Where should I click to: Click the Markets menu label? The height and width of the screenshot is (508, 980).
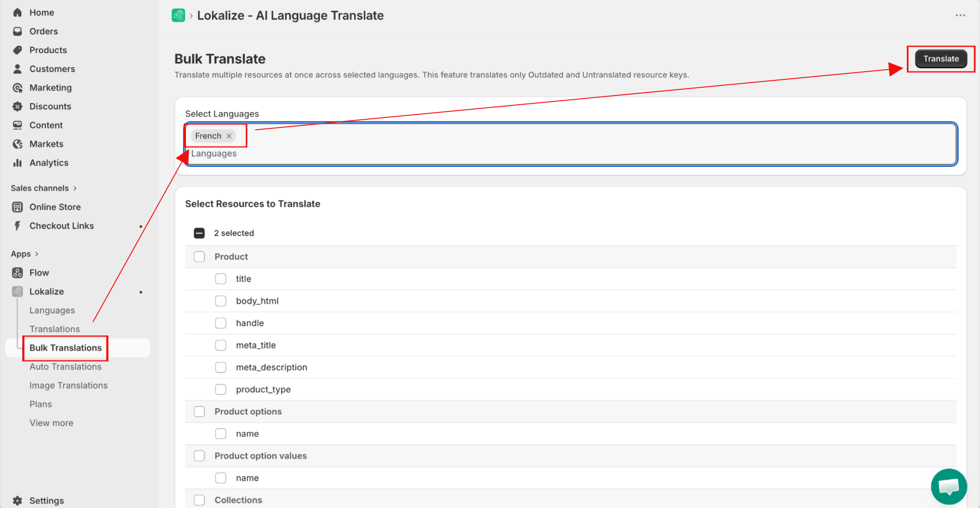click(x=46, y=144)
